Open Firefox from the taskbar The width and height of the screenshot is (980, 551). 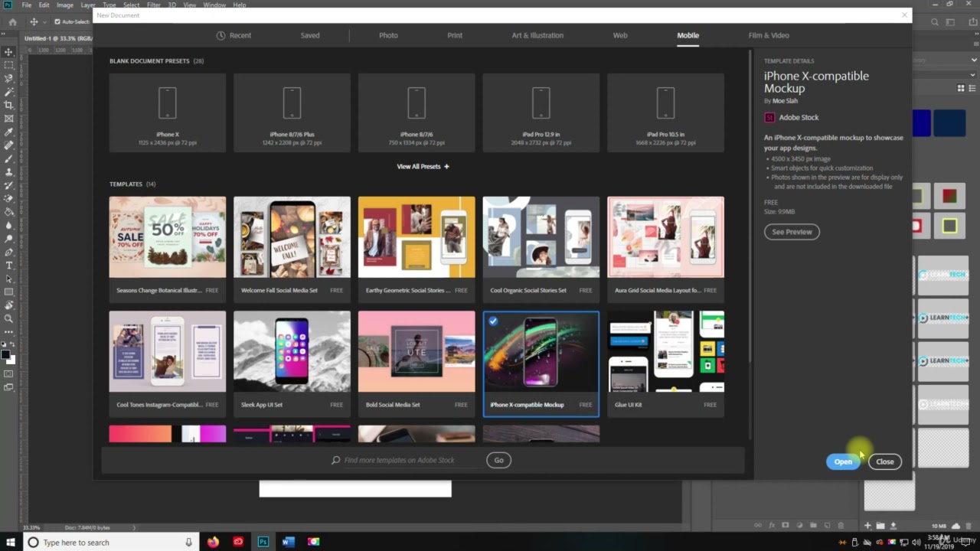pyautogui.click(x=213, y=542)
